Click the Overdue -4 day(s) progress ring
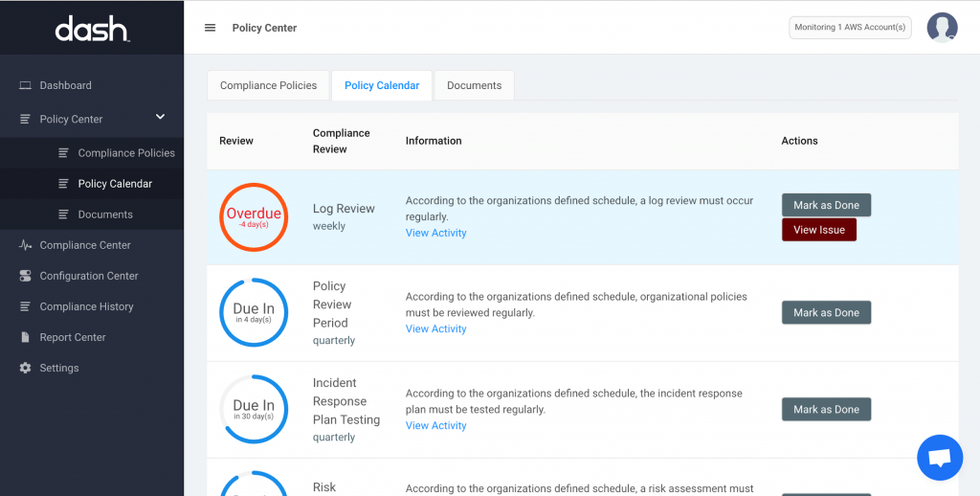980x496 pixels. [x=254, y=217]
